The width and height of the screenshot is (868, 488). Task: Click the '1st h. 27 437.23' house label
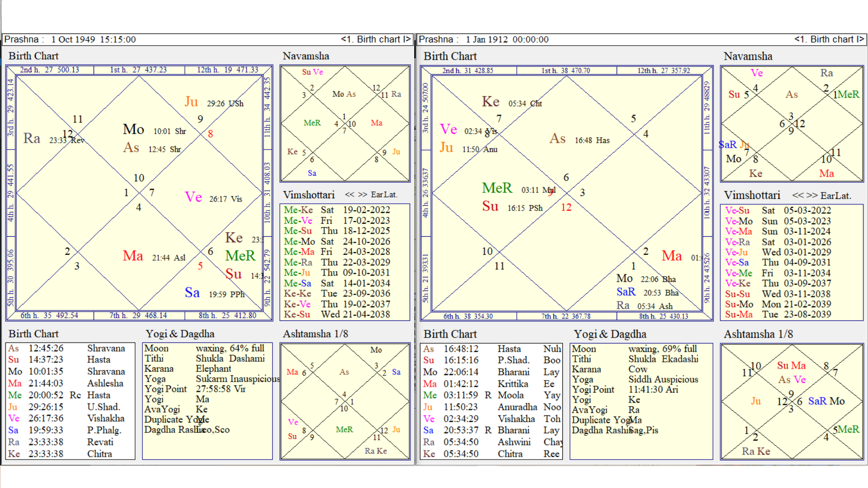pyautogui.click(x=138, y=70)
